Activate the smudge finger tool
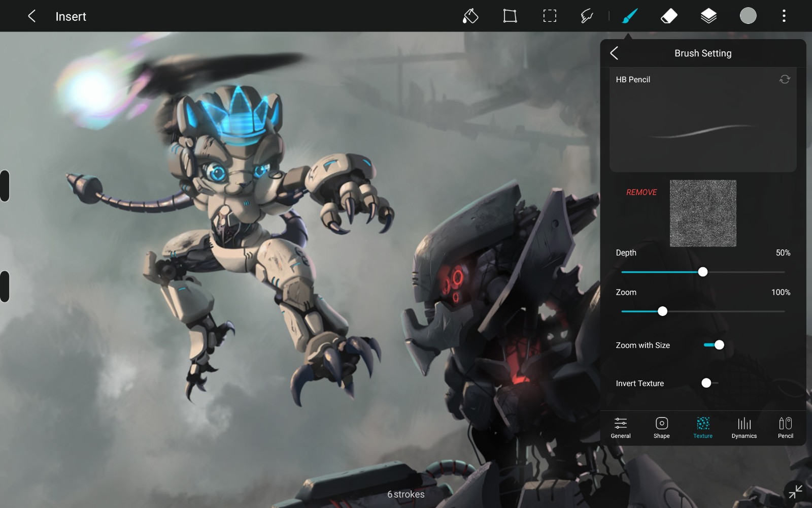Screen dimensions: 812x508 point(587,16)
